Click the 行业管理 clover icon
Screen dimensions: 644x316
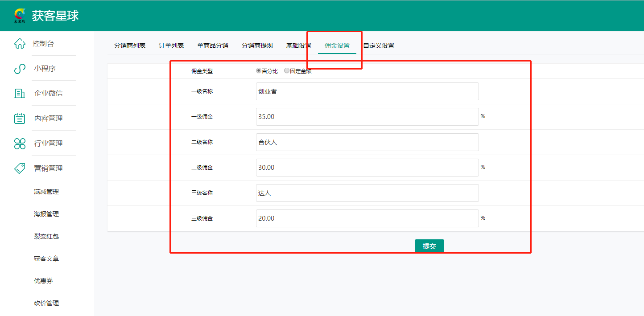(20, 144)
